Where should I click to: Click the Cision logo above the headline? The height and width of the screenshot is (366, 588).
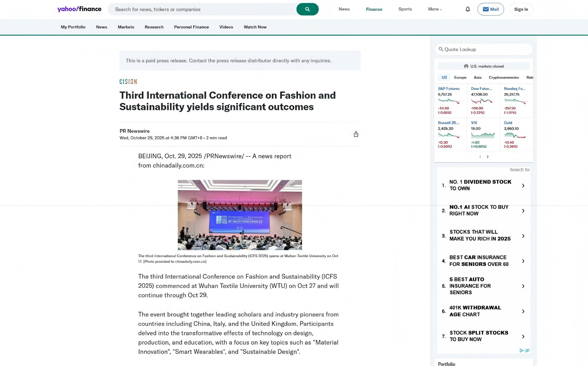[128, 82]
